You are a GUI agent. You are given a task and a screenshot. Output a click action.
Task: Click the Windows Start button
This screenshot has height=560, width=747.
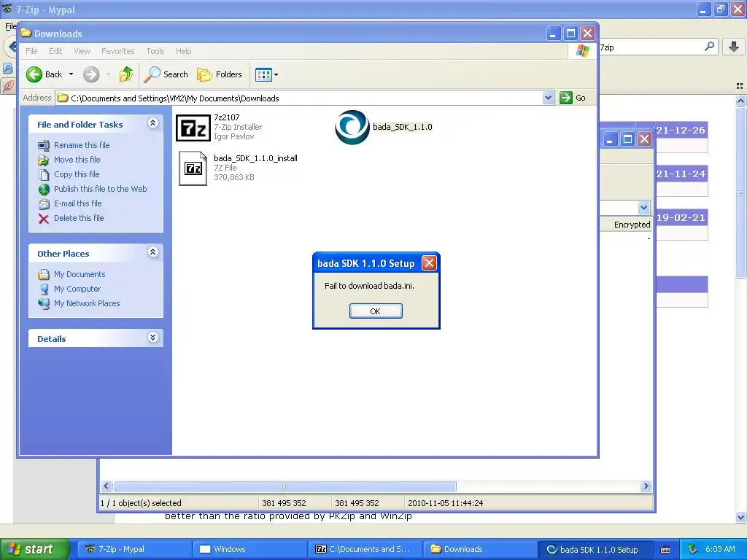[x=35, y=549]
